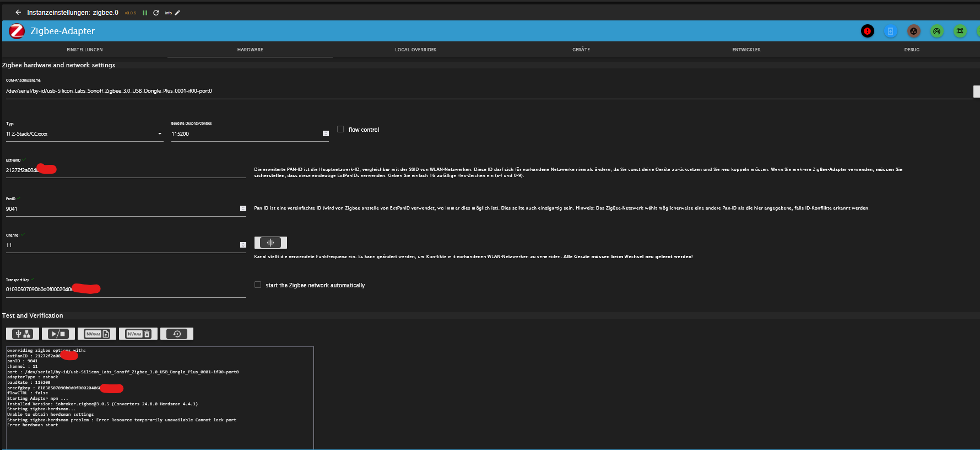
Task: Click the Transport Key input field
Action: click(126, 290)
